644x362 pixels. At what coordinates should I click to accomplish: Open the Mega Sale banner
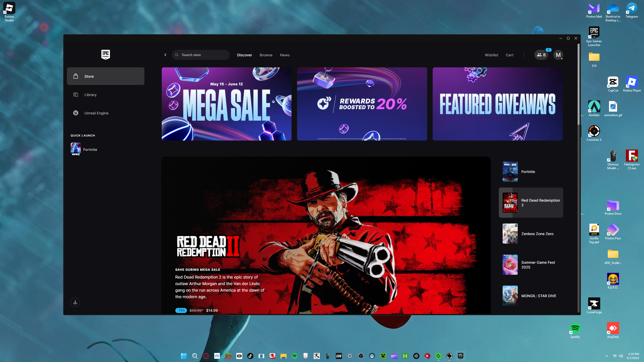[226, 104]
